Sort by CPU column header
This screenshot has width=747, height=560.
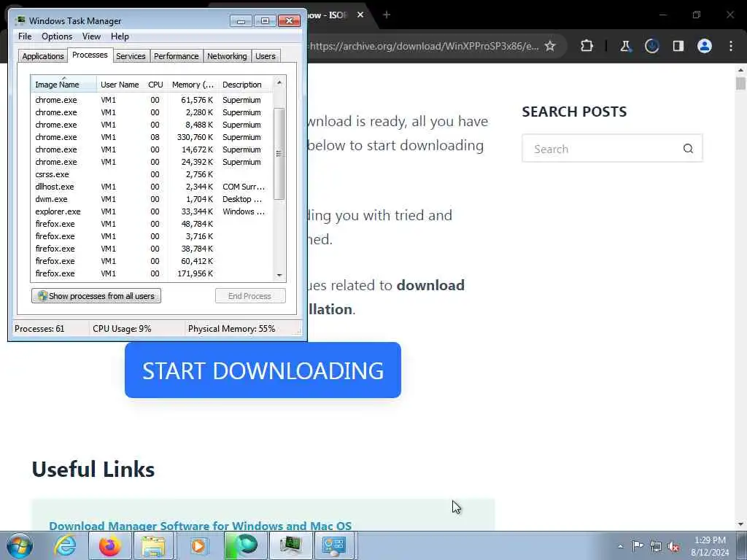[155, 85]
